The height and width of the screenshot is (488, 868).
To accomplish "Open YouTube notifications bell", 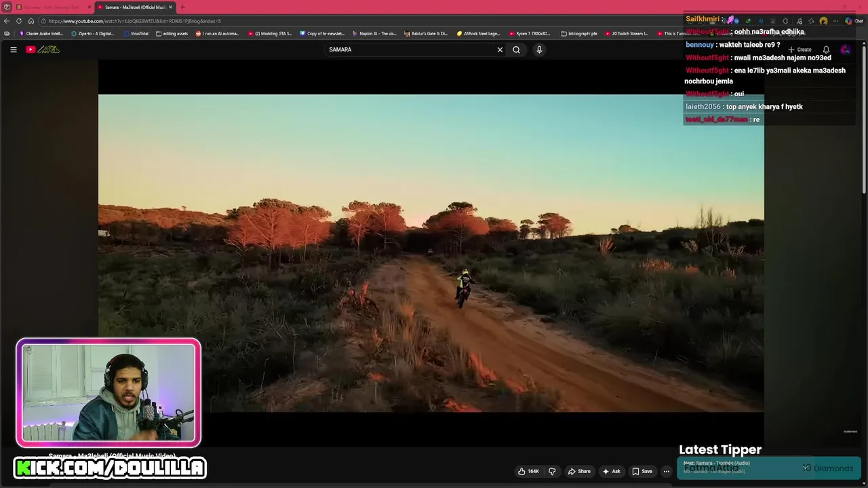I will (826, 49).
